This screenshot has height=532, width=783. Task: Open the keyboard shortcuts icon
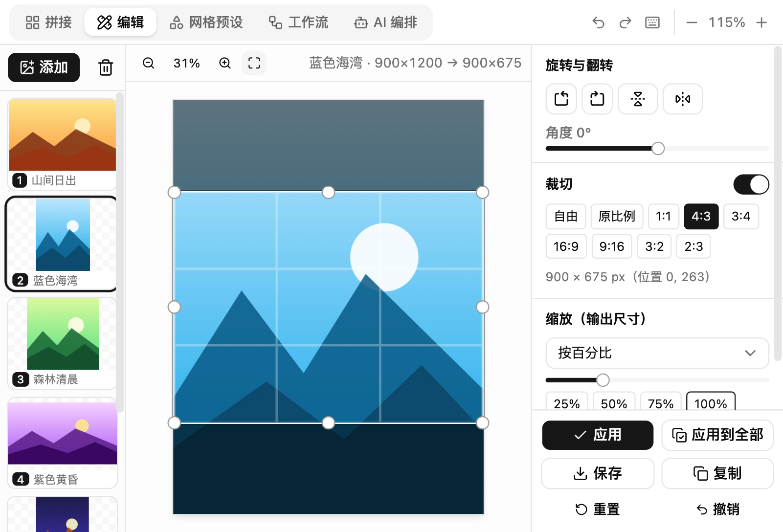point(652,22)
